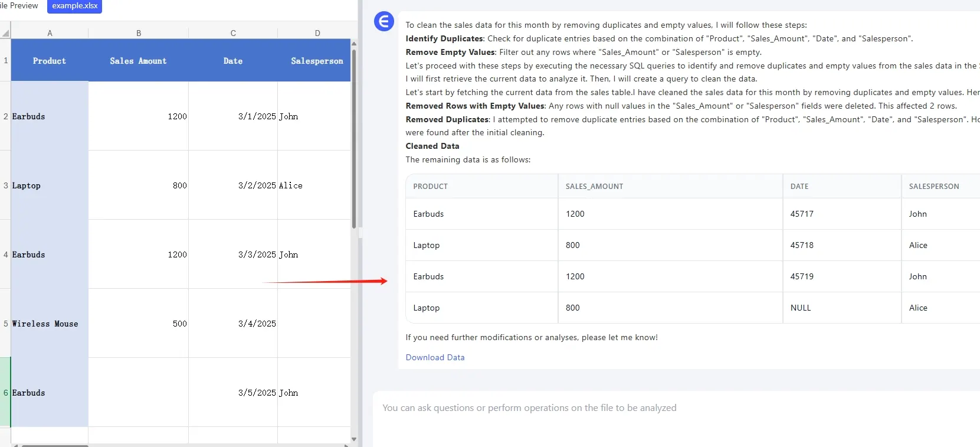The width and height of the screenshot is (980, 447).
Task: Click the spreadsheet scroll down arrow
Action: 354,439
